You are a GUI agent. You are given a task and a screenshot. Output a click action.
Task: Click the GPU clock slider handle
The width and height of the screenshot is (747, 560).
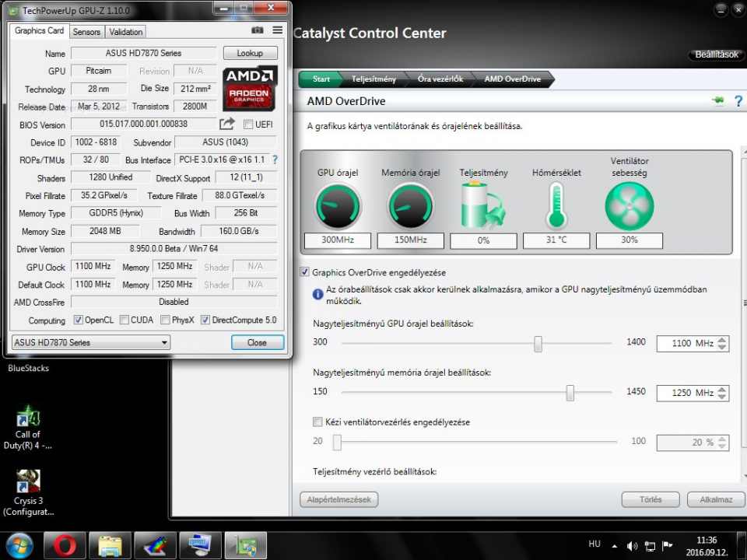pos(538,343)
